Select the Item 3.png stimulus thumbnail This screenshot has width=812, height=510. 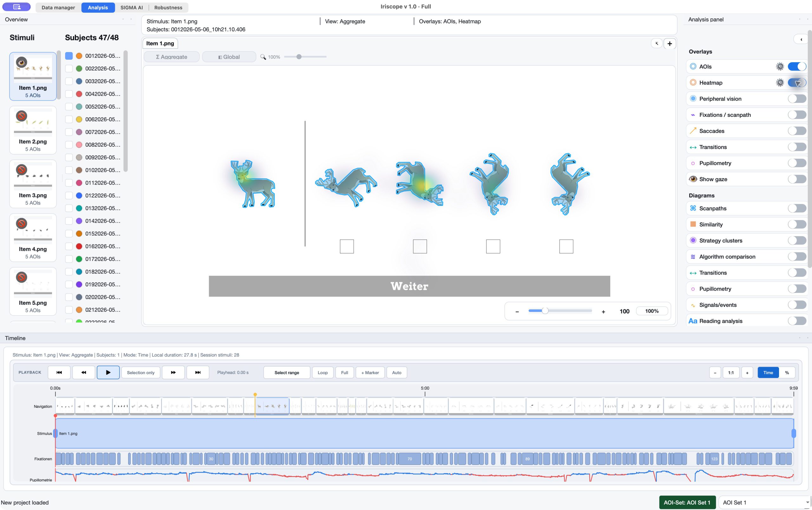click(33, 183)
